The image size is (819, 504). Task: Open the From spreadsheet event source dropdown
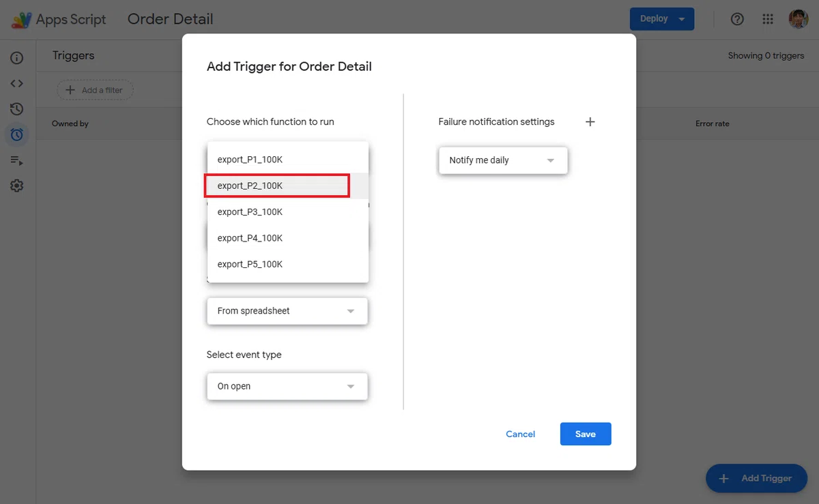(287, 311)
